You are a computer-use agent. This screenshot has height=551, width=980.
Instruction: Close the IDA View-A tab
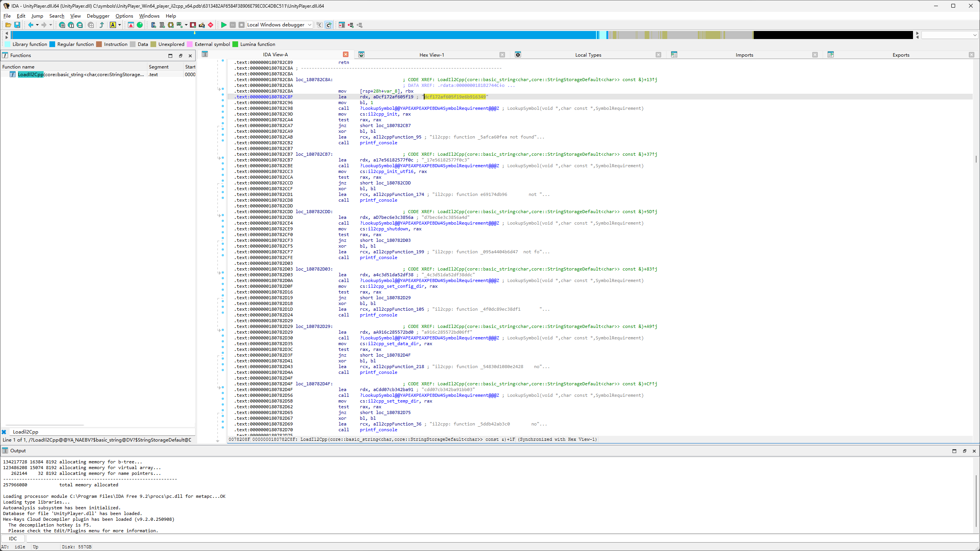point(345,55)
